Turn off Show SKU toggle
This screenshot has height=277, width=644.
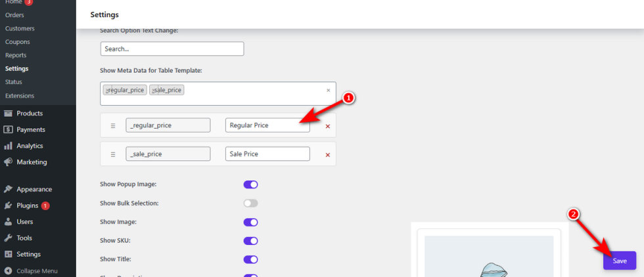click(250, 241)
